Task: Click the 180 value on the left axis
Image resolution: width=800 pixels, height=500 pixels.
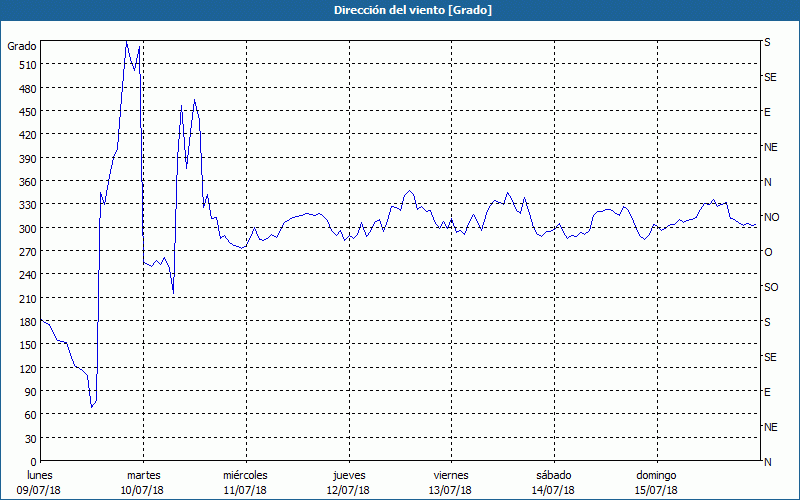Action: [x=28, y=322]
